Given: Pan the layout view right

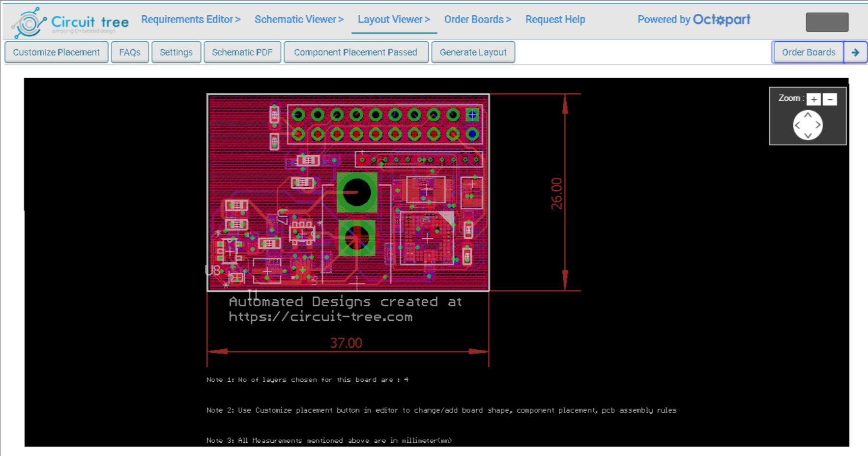Looking at the screenshot, I should point(818,125).
